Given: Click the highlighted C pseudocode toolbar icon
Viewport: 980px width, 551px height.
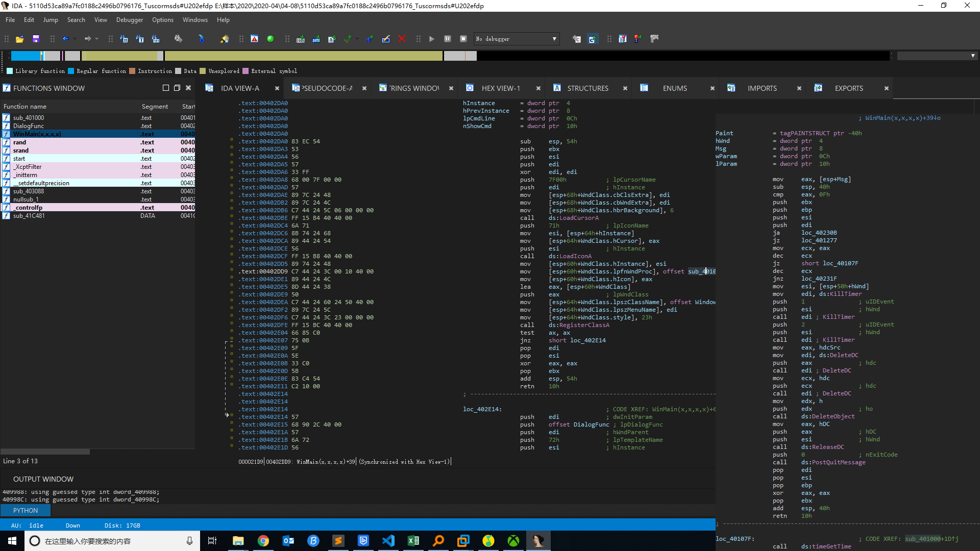Looking at the screenshot, I should pos(592,39).
